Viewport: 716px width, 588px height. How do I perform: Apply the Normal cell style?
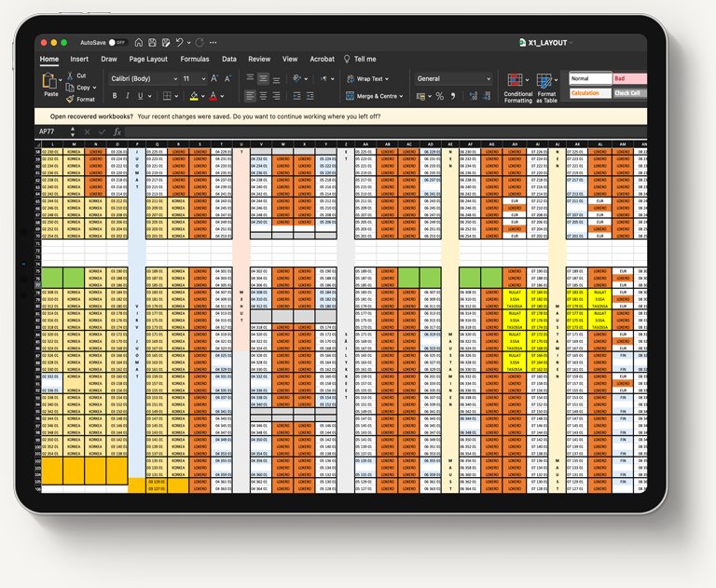(x=590, y=78)
